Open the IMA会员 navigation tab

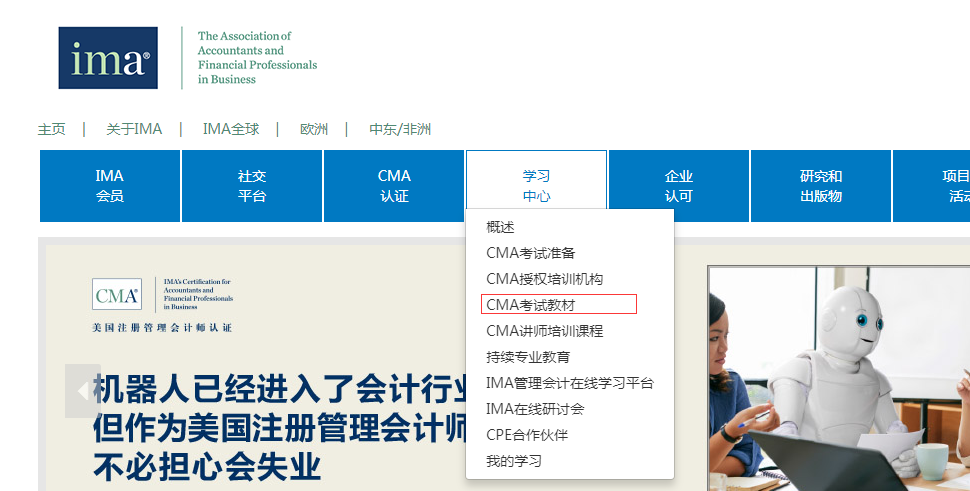coord(109,186)
